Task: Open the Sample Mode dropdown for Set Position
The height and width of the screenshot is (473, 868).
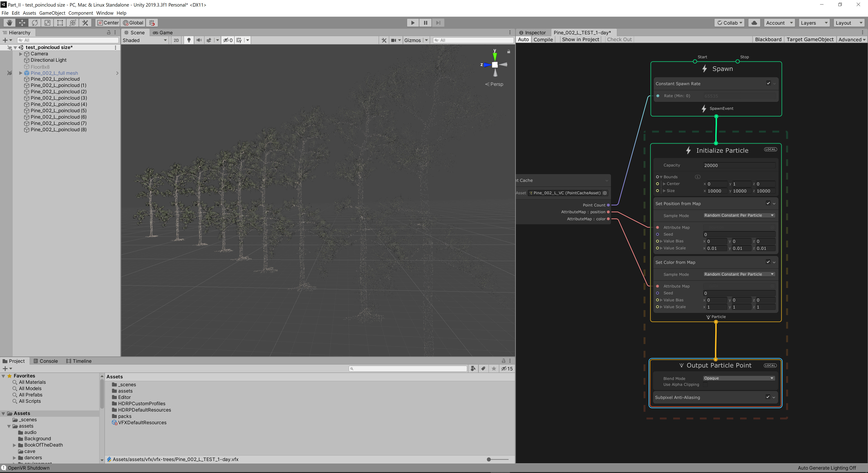Action: coord(739,215)
